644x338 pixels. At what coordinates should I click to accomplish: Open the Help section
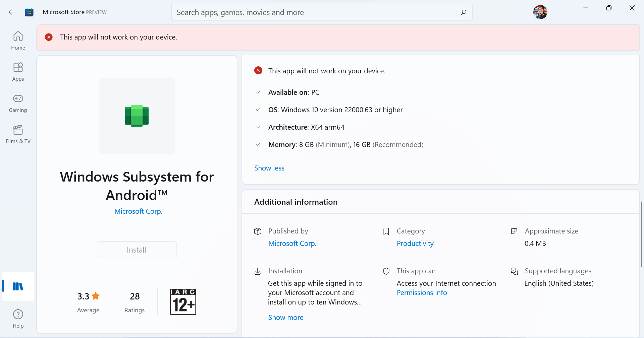(18, 319)
